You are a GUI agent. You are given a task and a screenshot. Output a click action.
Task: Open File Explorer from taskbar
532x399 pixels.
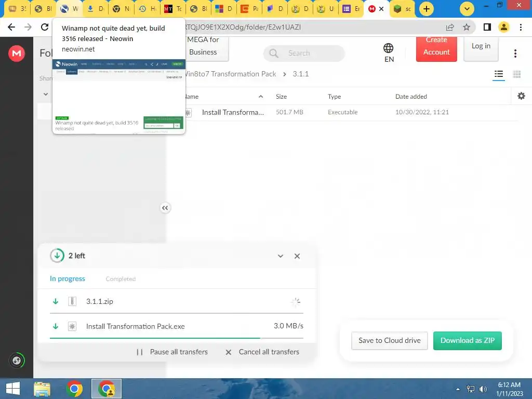coord(42,389)
